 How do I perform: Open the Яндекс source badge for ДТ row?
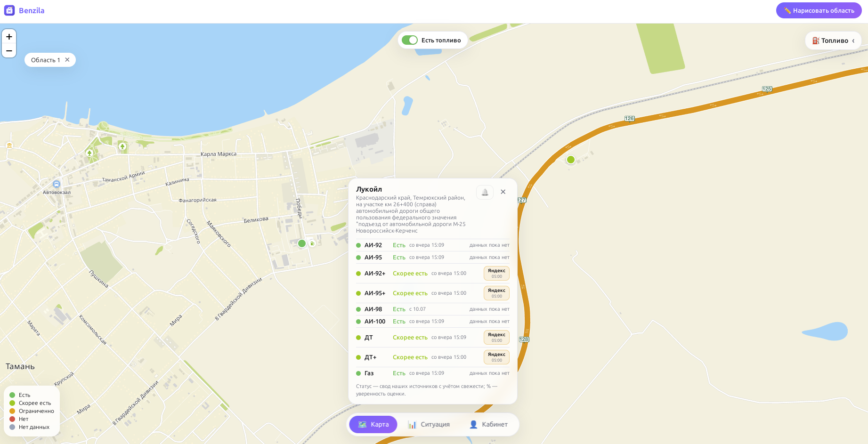(496, 337)
